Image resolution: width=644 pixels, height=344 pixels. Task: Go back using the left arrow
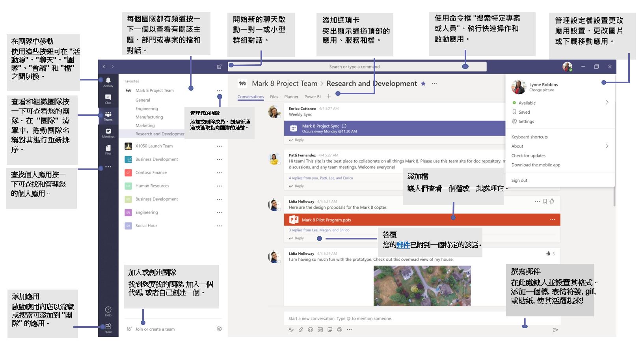click(x=104, y=67)
